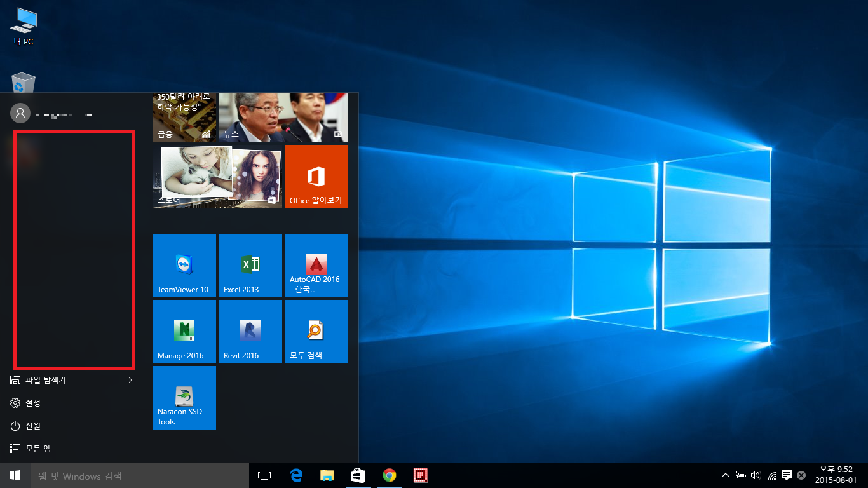Open the Office 알아보기 tile

coord(316,177)
